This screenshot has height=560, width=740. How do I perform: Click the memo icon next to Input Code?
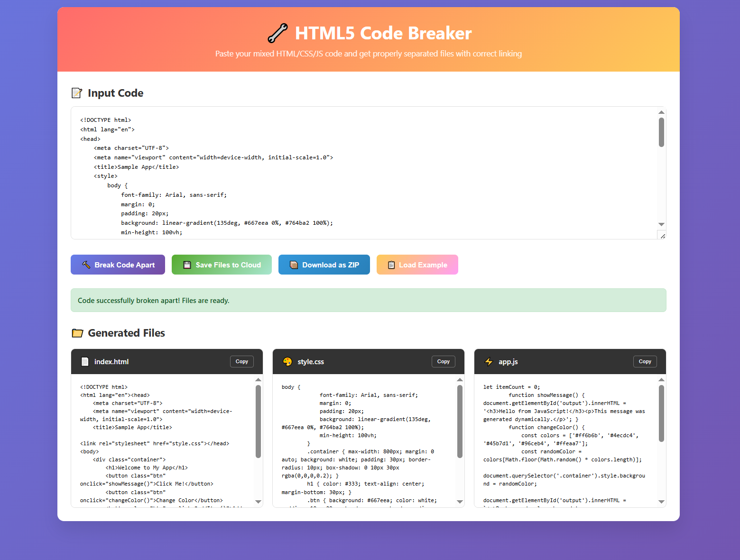(x=77, y=93)
